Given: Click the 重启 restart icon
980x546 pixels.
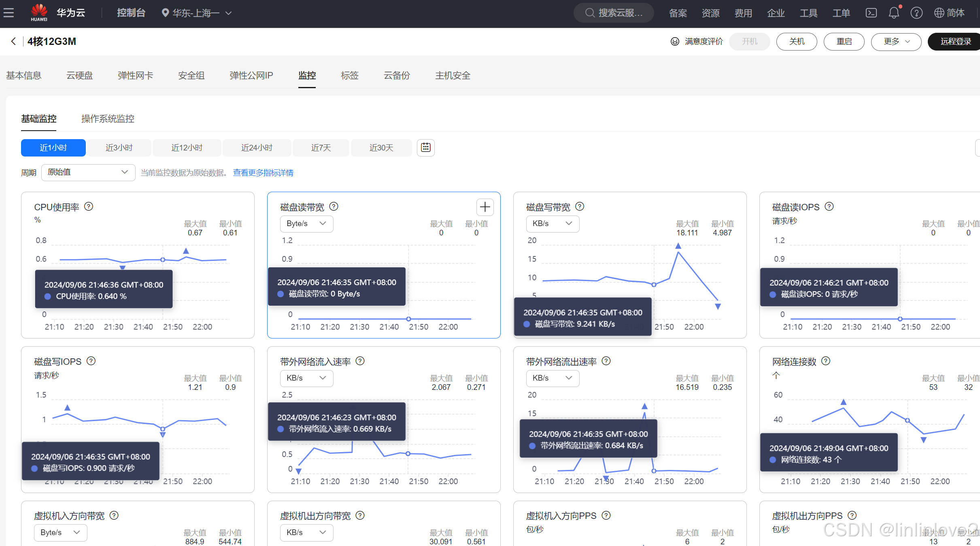Looking at the screenshot, I should (844, 42).
